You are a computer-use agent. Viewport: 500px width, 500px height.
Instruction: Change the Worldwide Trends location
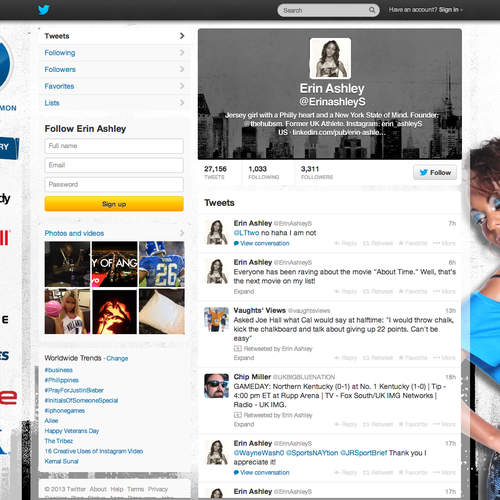pyautogui.click(x=117, y=359)
